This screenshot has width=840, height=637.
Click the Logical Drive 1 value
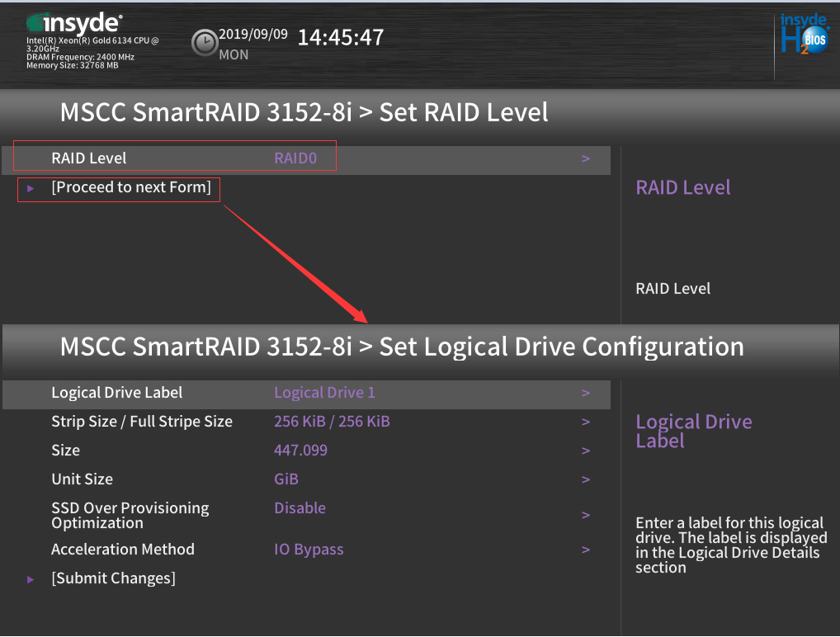click(324, 394)
